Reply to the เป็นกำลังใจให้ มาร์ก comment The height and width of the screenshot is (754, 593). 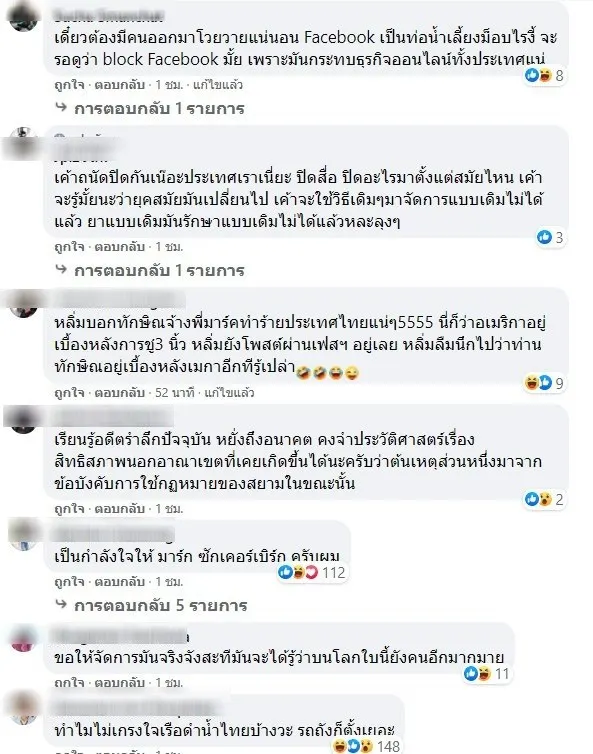click(119, 582)
